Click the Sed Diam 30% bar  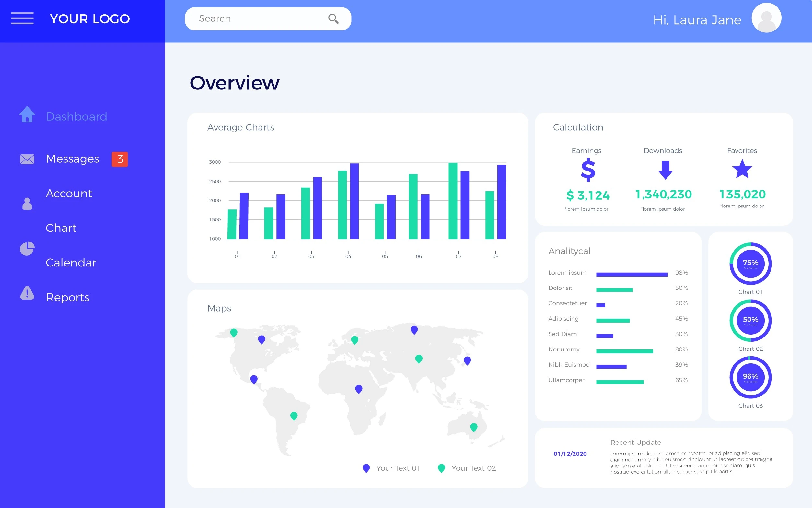tap(605, 336)
